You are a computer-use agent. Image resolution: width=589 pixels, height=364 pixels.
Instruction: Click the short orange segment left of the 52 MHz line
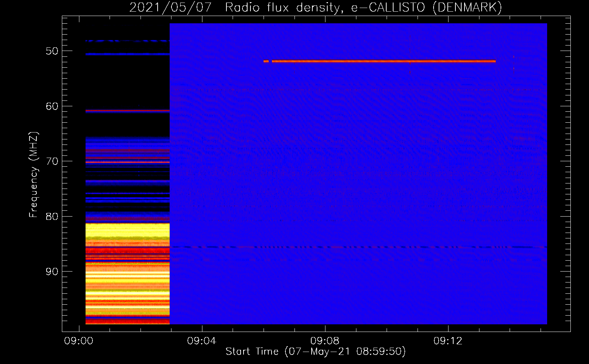pyautogui.click(x=266, y=61)
